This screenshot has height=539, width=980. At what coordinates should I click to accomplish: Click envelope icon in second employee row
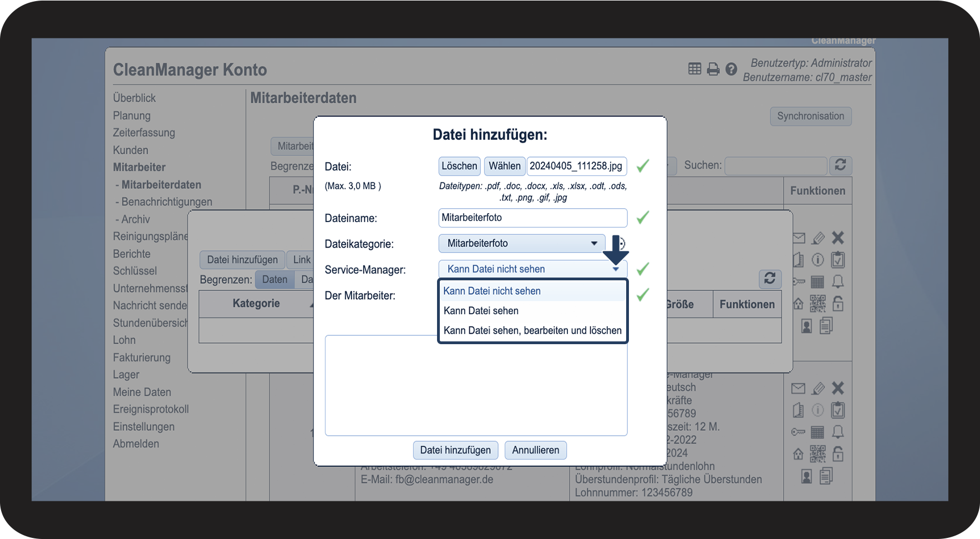798,389
